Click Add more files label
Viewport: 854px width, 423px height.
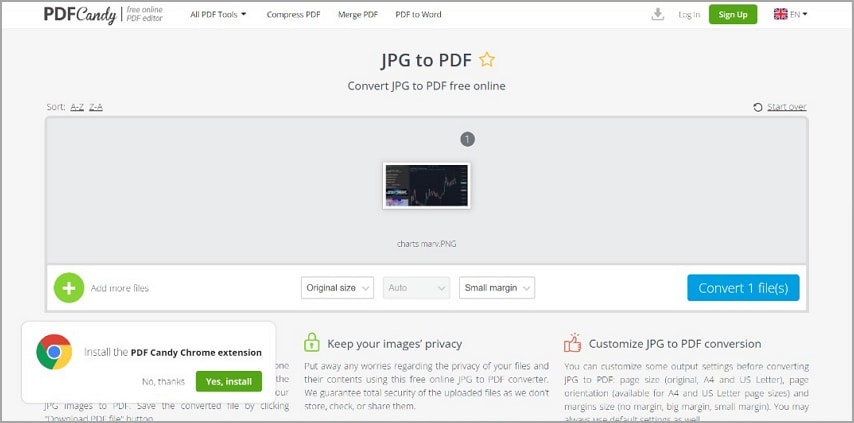[119, 288]
